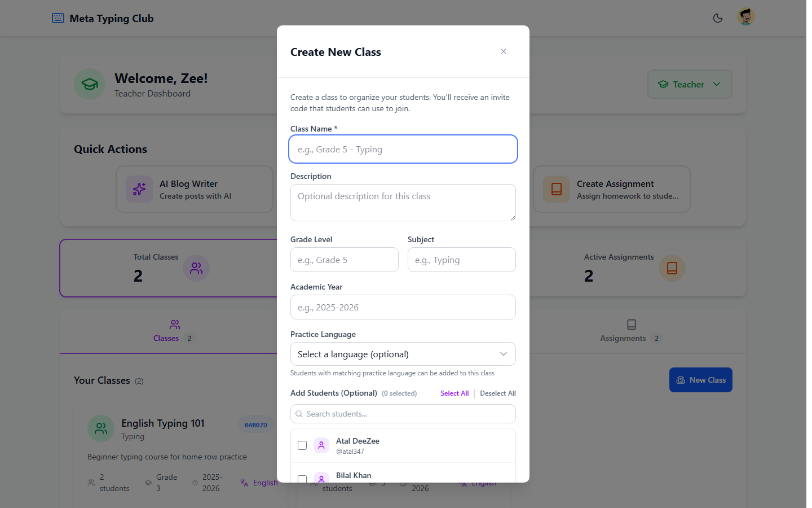Open Create Assignment quick action

tap(612, 189)
